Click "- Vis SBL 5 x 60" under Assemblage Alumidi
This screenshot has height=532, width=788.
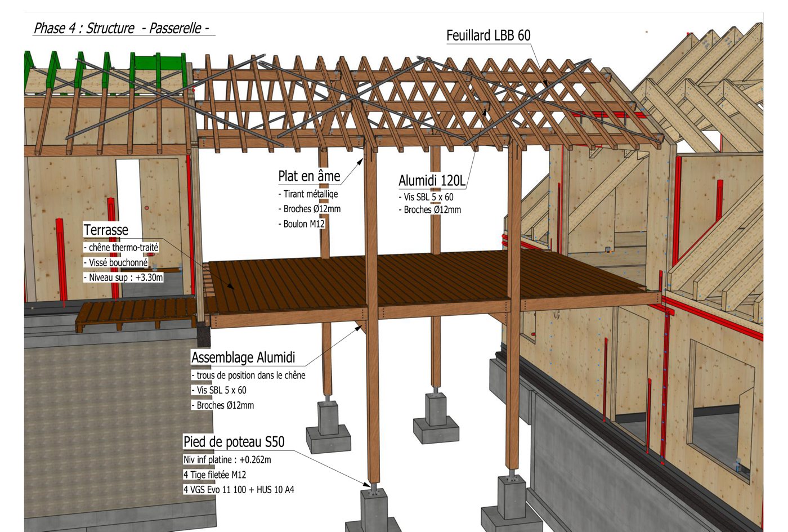[x=219, y=390]
